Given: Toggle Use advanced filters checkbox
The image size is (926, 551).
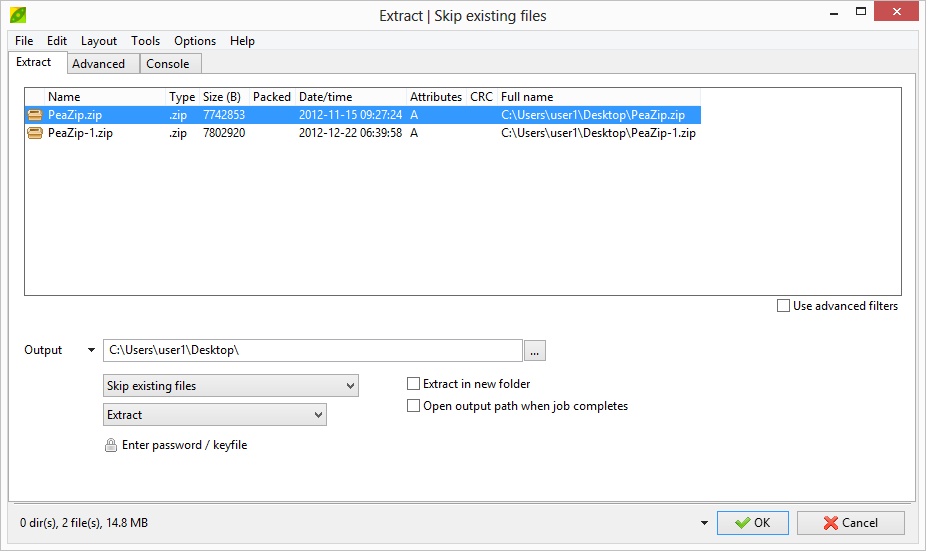Looking at the screenshot, I should click(783, 306).
